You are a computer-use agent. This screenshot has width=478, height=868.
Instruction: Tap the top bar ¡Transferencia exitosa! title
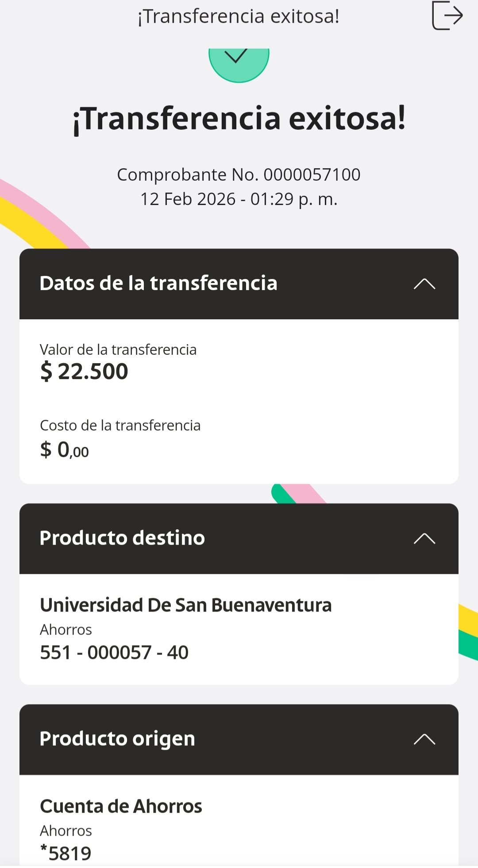(x=239, y=16)
